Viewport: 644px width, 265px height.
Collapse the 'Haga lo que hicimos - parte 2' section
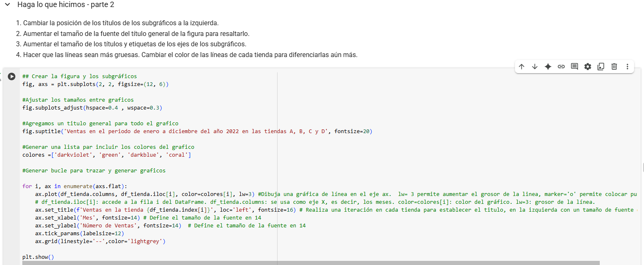(x=7, y=5)
